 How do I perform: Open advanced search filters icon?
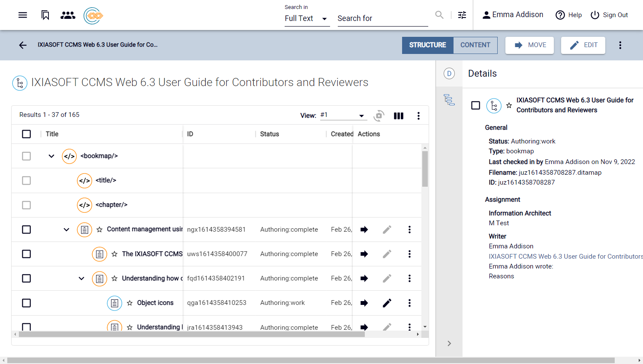point(462,15)
